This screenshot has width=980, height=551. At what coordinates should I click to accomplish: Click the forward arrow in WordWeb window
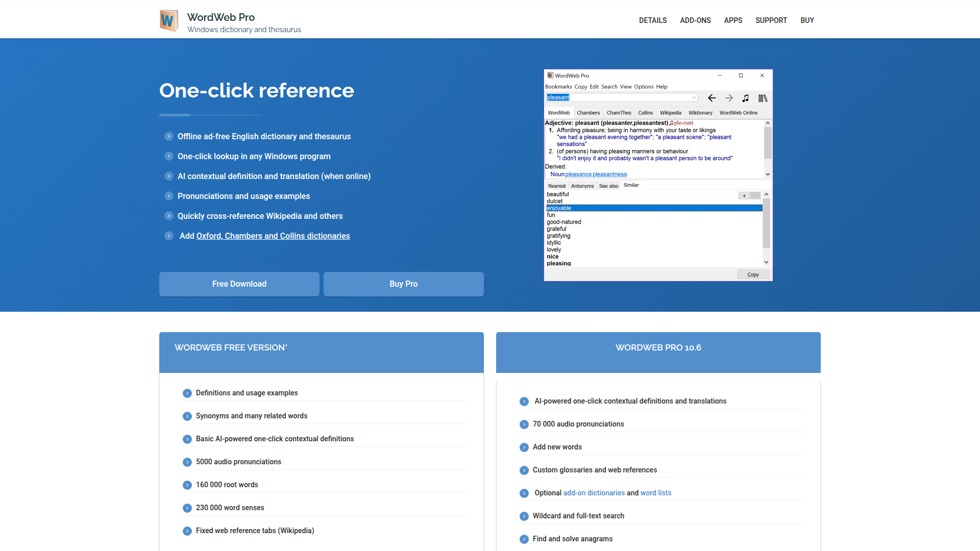coord(729,98)
